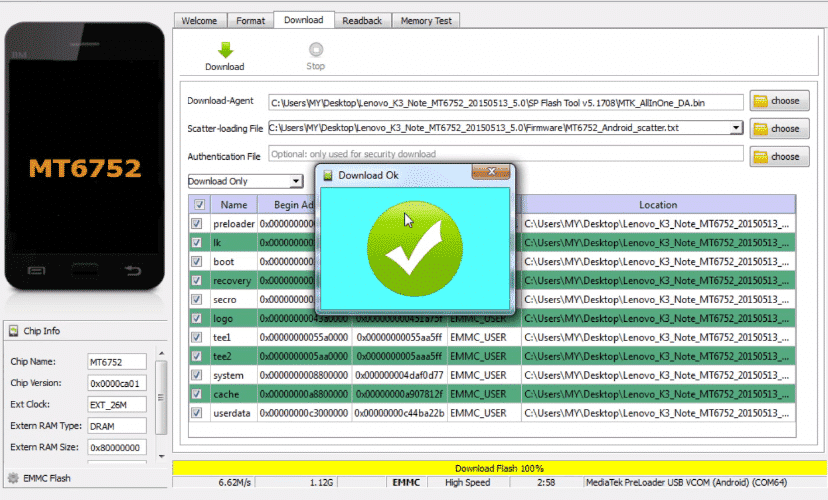Choose an Authentication file
The height and width of the screenshot is (500, 828).
tap(779, 157)
